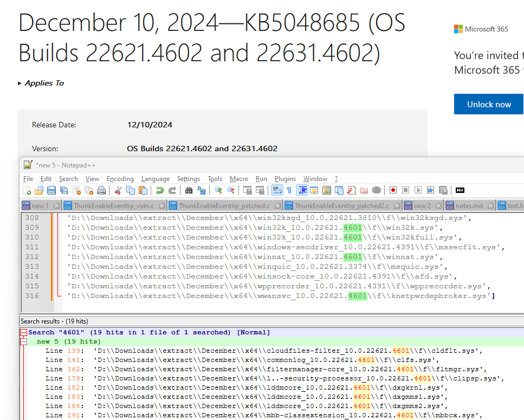Click the Zoom In magnifier icon
Viewport: 524px width, 420px height.
click(218, 190)
